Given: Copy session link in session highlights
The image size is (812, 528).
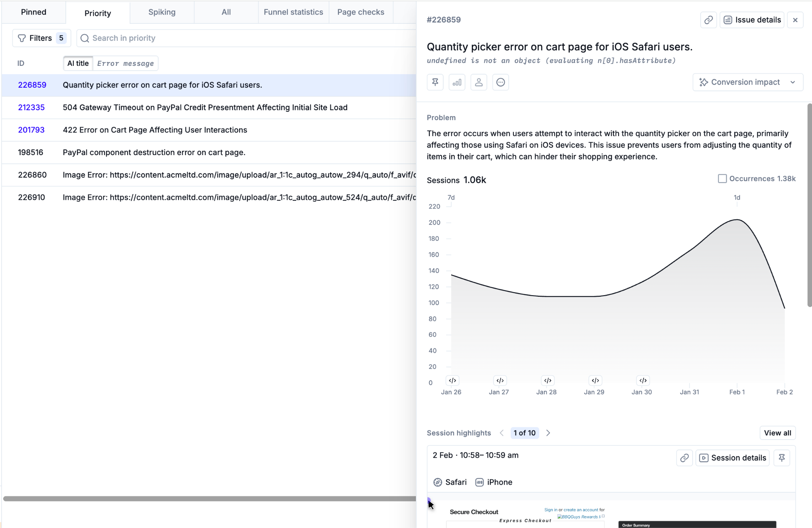Looking at the screenshot, I should point(684,458).
